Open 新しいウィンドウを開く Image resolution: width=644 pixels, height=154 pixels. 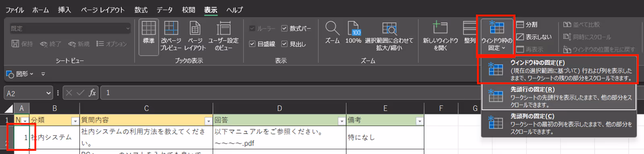click(440, 36)
